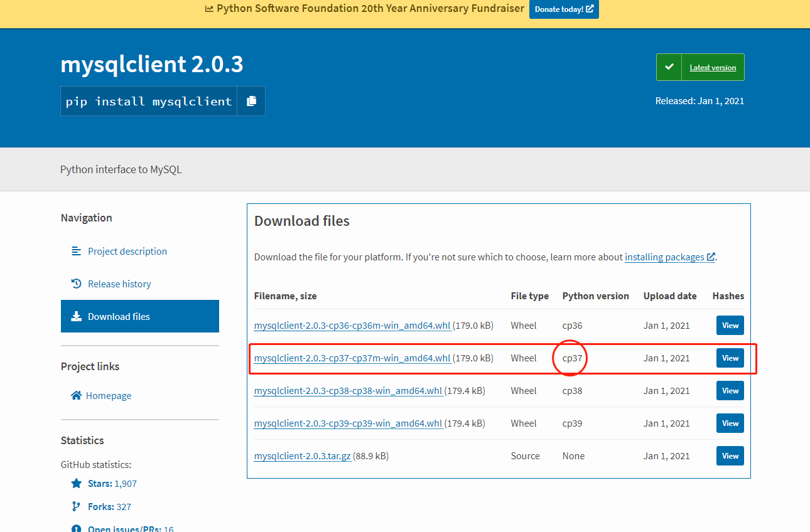Click the pip install mysqlclient command text
The width and height of the screenshot is (810, 532).
click(149, 101)
